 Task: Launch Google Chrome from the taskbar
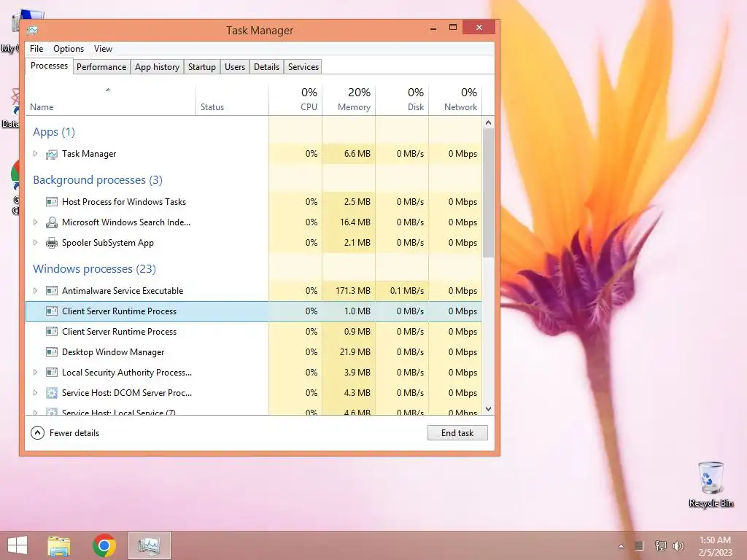pyautogui.click(x=104, y=545)
